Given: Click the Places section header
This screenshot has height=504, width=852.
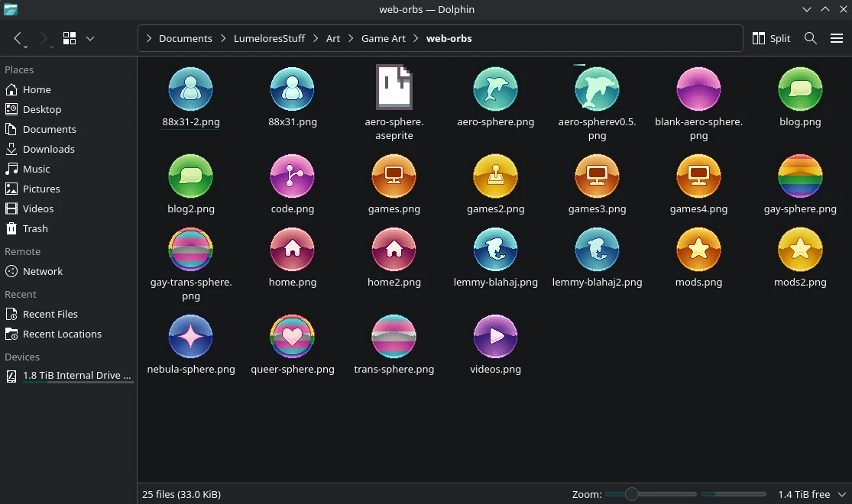Looking at the screenshot, I should (x=19, y=69).
